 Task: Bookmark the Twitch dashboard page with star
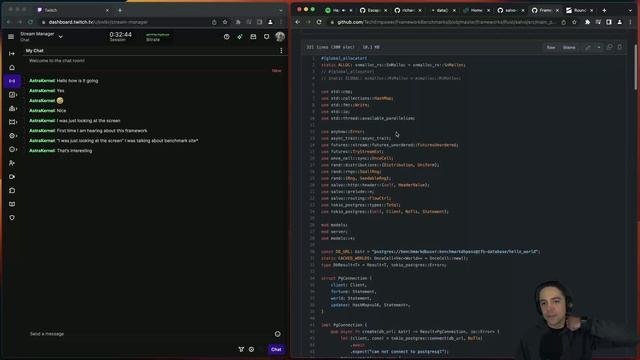coord(225,22)
